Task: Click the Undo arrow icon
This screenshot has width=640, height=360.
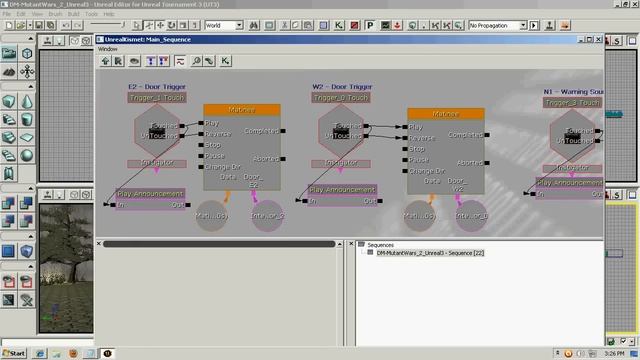Action: point(66,25)
